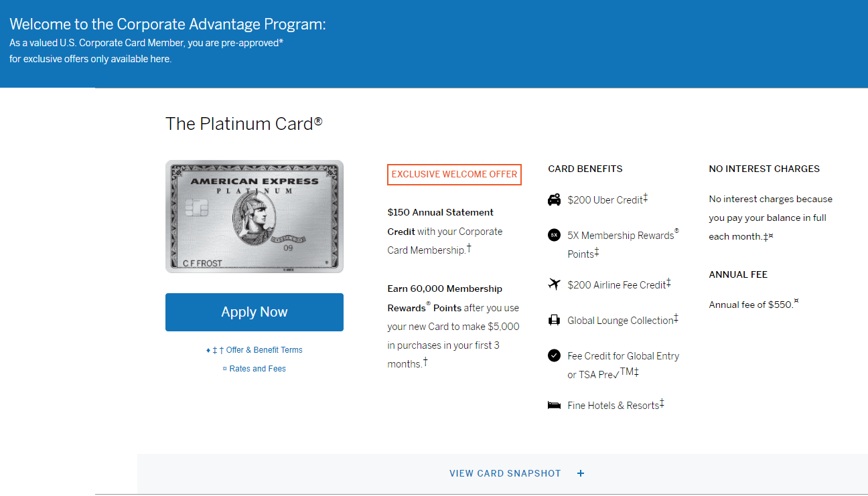Image resolution: width=868 pixels, height=496 pixels.
Task: Click The Platinum Card heading
Action: coord(244,124)
